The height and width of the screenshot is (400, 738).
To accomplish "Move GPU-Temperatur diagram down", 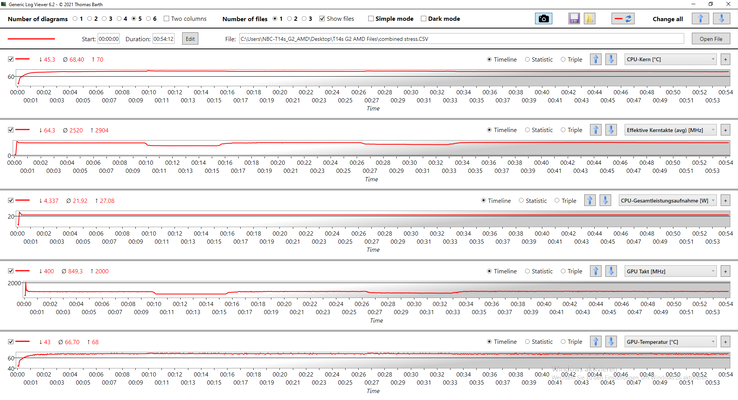I will coord(611,342).
